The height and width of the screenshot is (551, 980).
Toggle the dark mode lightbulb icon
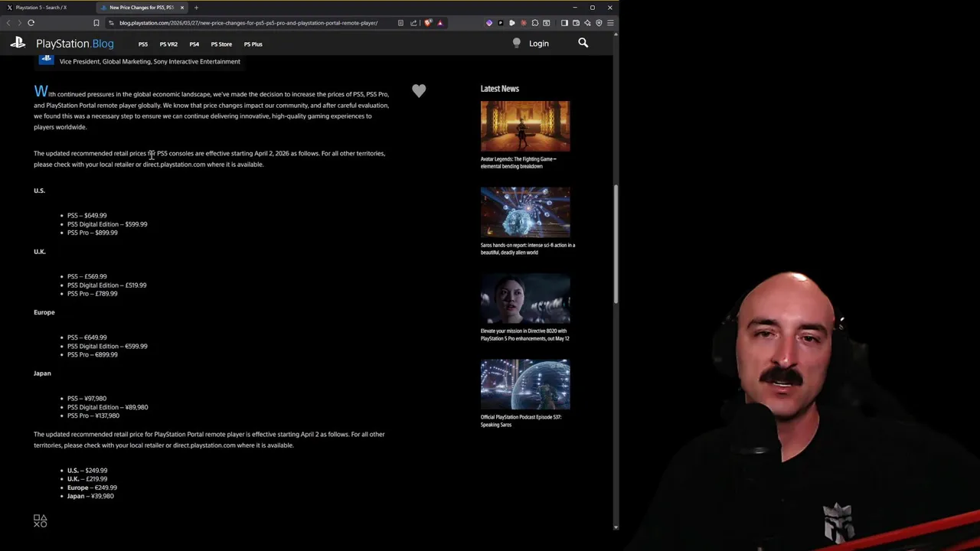(x=517, y=44)
